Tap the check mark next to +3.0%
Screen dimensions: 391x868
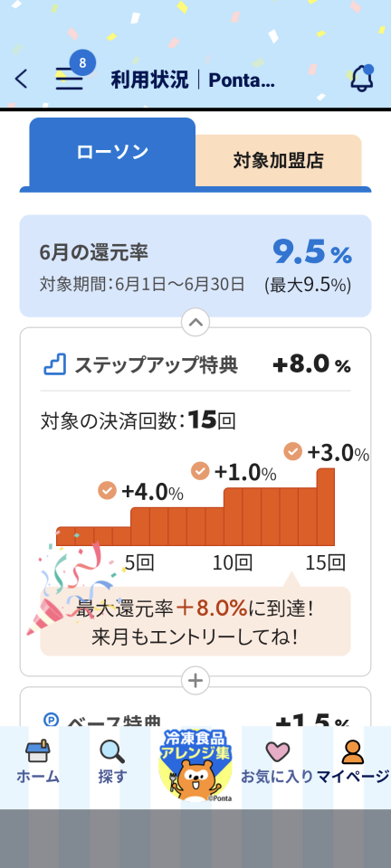[293, 451]
